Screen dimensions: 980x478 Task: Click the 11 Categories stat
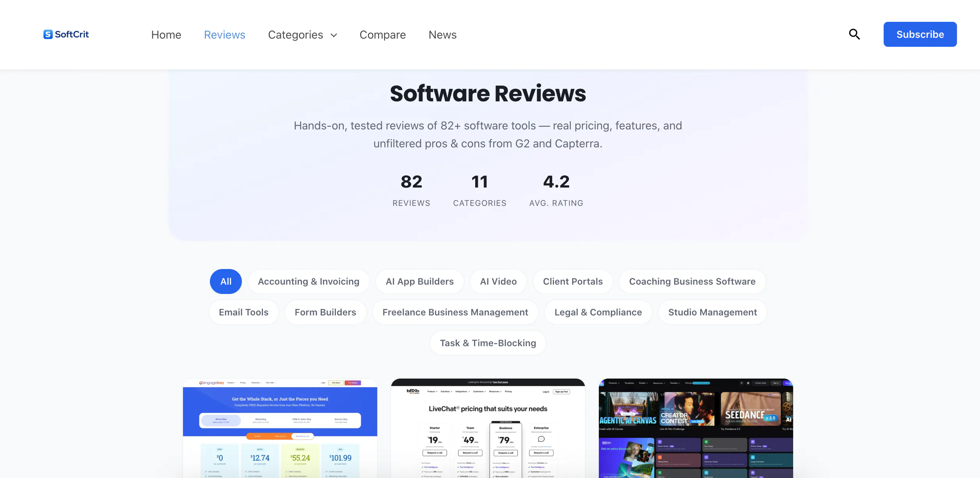click(x=480, y=190)
